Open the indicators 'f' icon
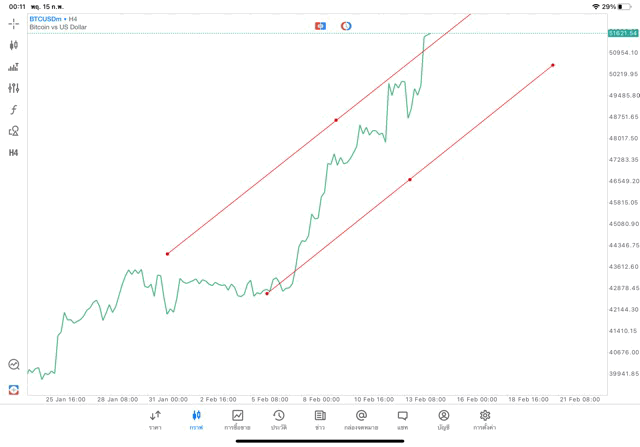640x447 pixels. click(13, 110)
